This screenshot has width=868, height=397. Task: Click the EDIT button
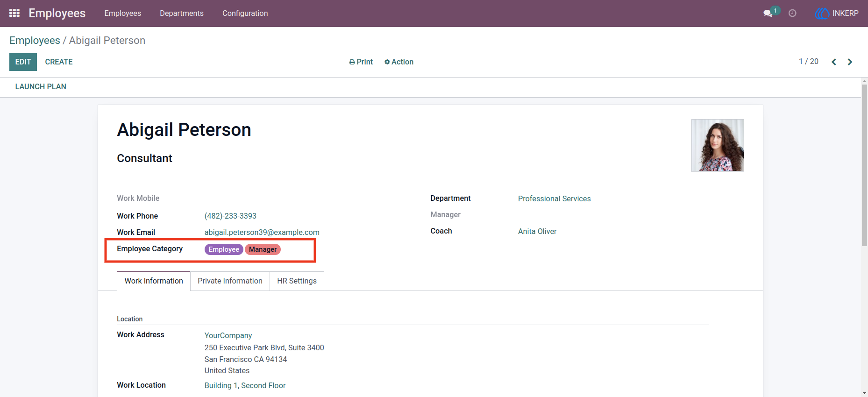pyautogui.click(x=23, y=62)
